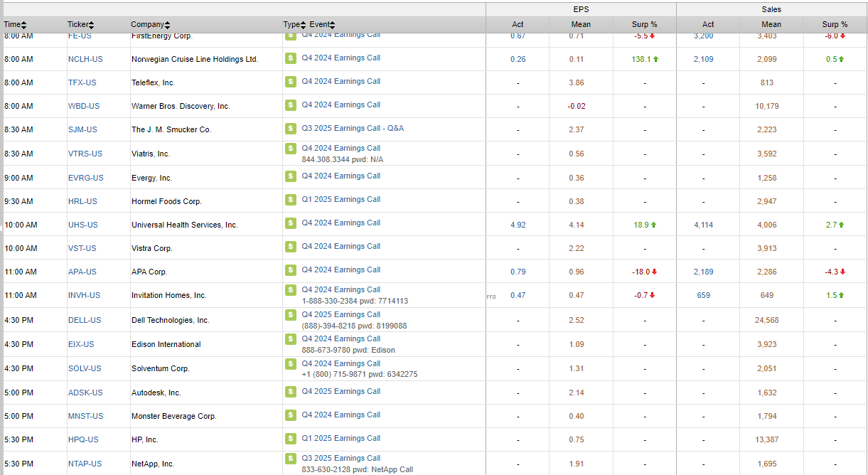This screenshot has height=475, width=868.
Task: Open the SOLV-US ticker link
Action: [x=85, y=368]
